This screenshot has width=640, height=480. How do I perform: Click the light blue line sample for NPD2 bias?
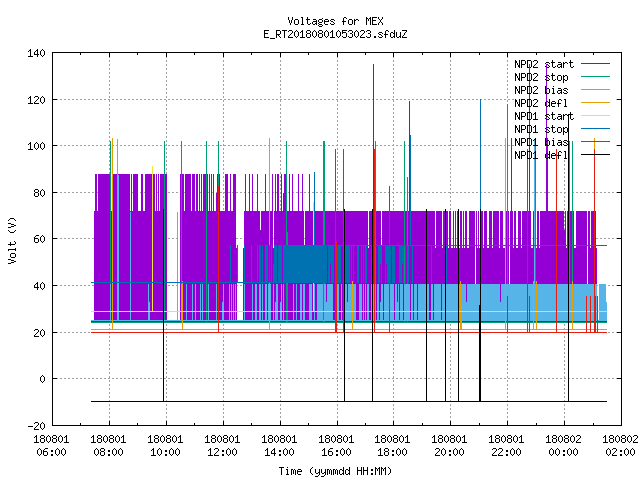595,89
